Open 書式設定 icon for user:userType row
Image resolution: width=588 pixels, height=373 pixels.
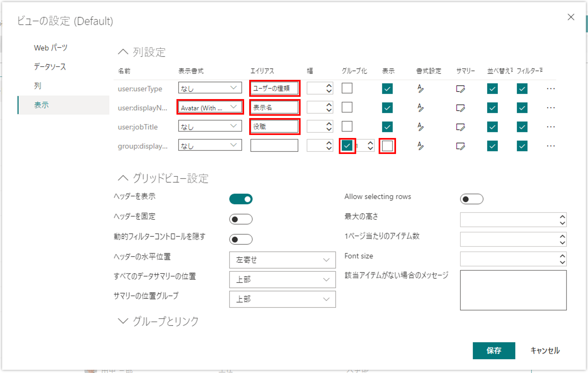tap(420, 89)
